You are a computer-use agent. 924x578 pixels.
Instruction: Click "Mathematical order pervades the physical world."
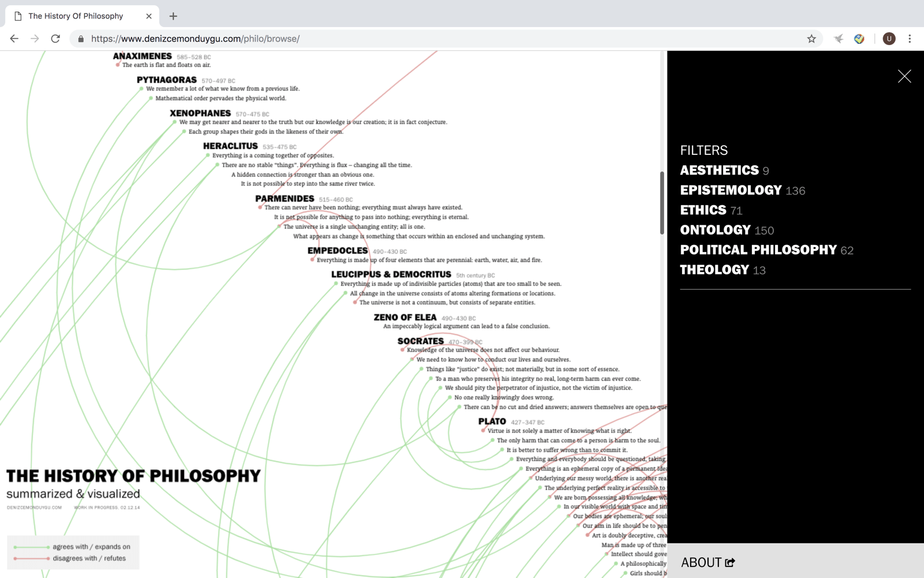(221, 98)
